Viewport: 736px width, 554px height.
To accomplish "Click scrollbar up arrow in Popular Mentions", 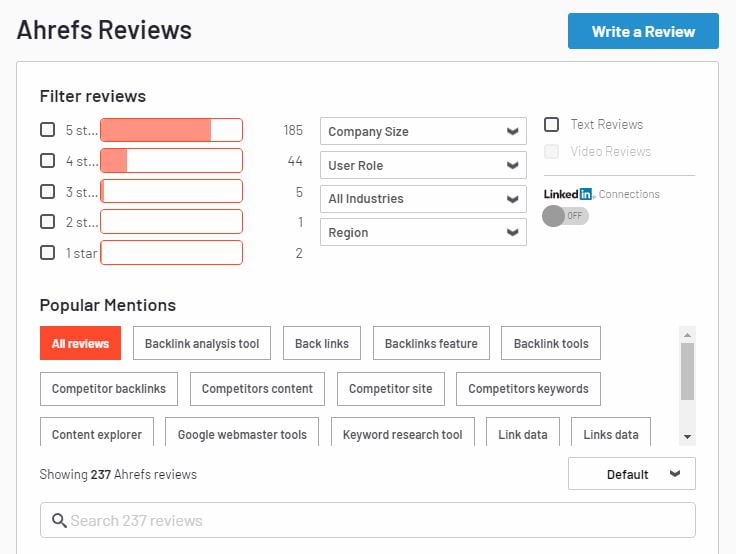I will (687, 335).
